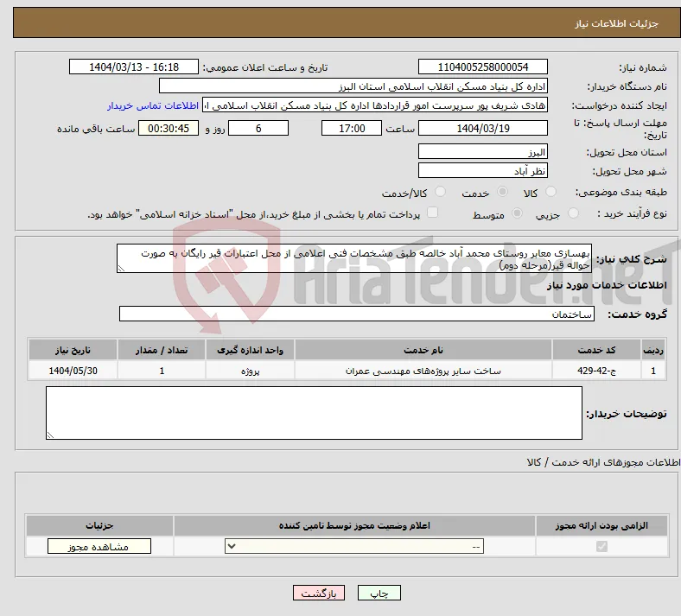Click the مشاهده مجوز button

point(99,547)
